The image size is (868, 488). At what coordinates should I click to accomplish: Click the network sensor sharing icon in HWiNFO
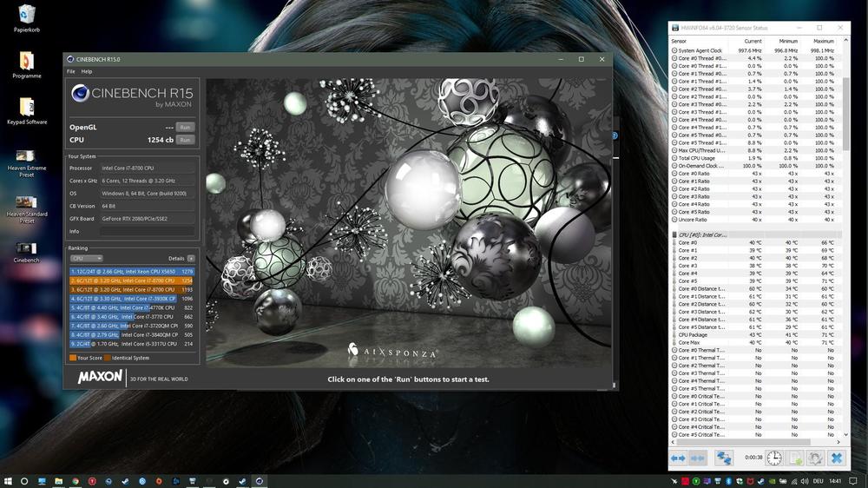pyautogui.click(x=723, y=458)
